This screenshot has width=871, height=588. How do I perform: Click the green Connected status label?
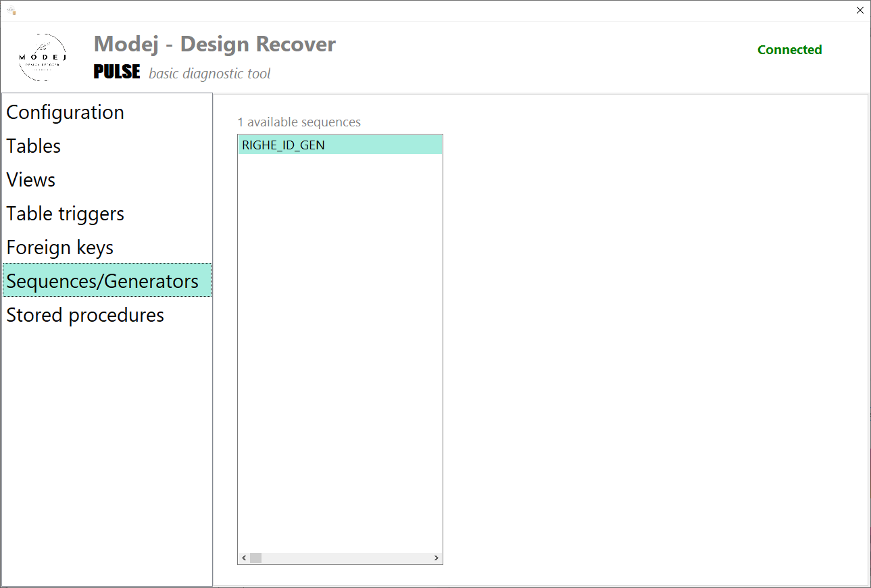(x=789, y=49)
